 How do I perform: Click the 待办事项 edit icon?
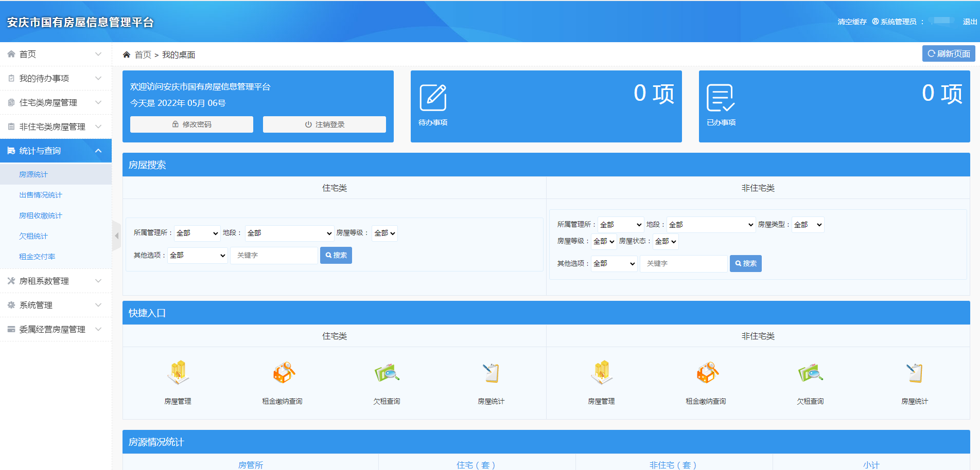(x=433, y=98)
